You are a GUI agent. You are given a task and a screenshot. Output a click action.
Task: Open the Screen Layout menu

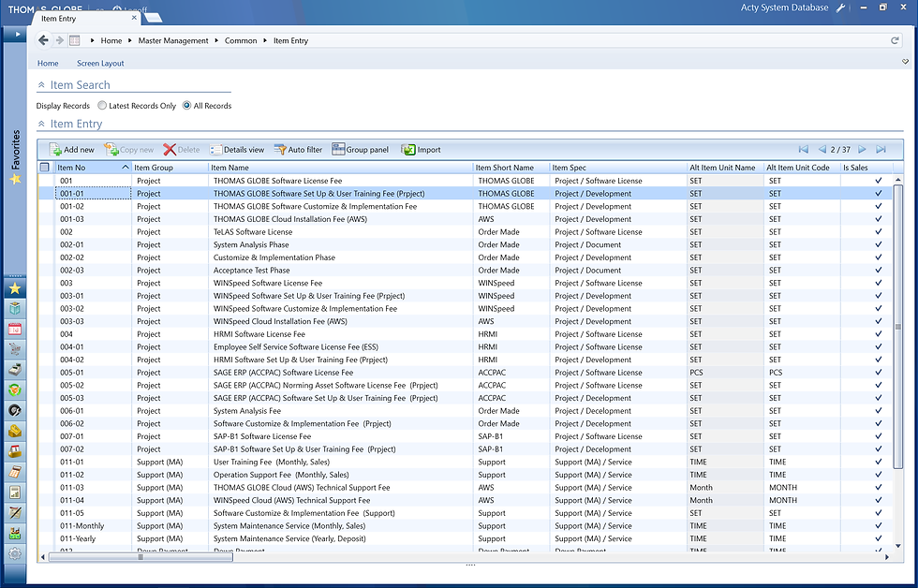pos(100,64)
